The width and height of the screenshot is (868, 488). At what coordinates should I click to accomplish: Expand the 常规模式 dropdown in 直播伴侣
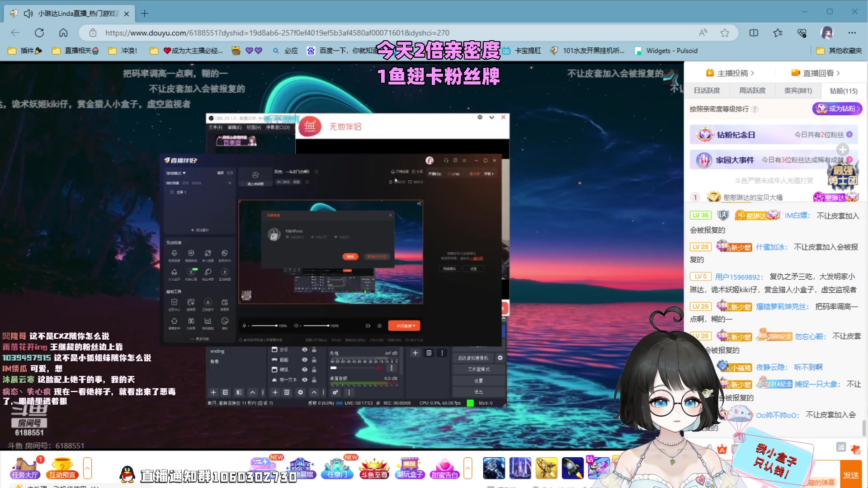(176, 173)
